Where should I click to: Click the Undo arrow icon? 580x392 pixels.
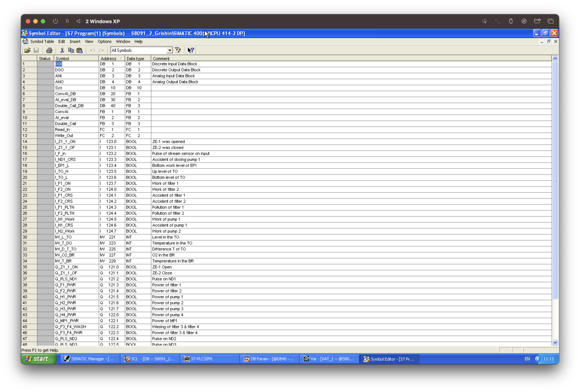pyautogui.click(x=93, y=50)
